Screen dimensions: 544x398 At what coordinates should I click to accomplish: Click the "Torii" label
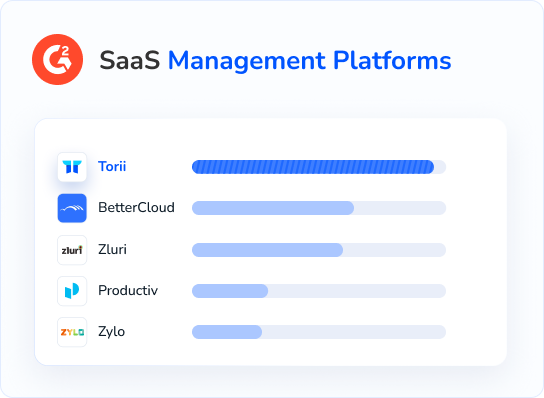(112, 167)
